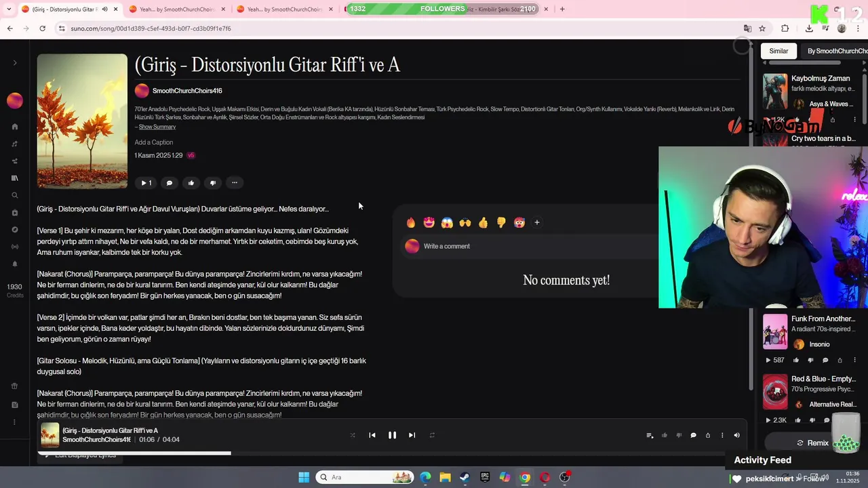Like the Red & Blue track
The image size is (868, 488).
coord(797,420)
